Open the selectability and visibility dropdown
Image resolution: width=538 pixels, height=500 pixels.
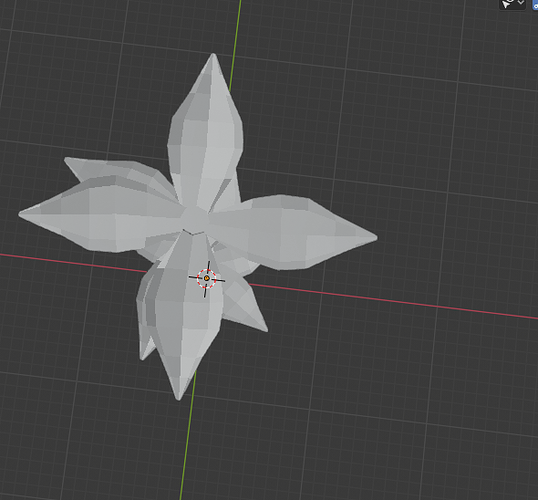tap(512, 4)
